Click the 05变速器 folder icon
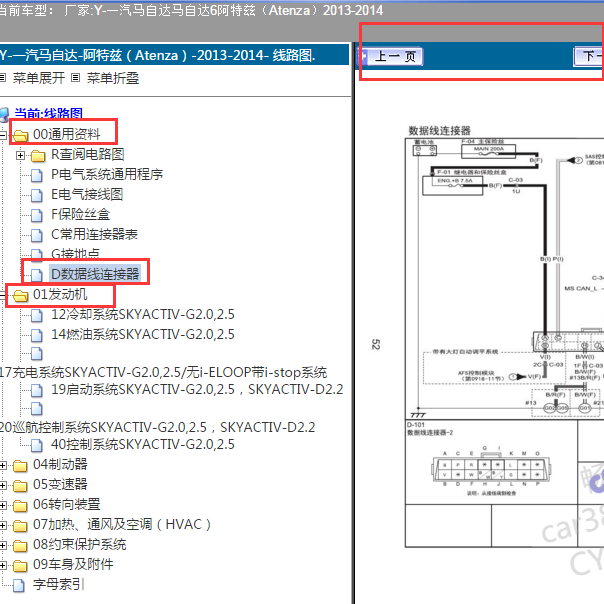 (20, 486)
